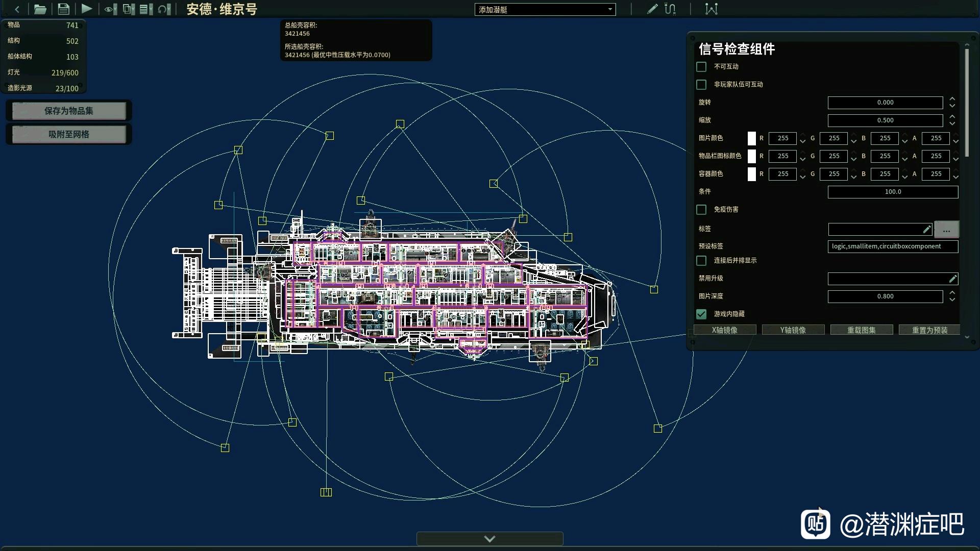Image resolution: width=980 pixels, height=551 pixels.
Task: Click 重置为预装 button
Action: pyautogui.click(x=929, y=330)
